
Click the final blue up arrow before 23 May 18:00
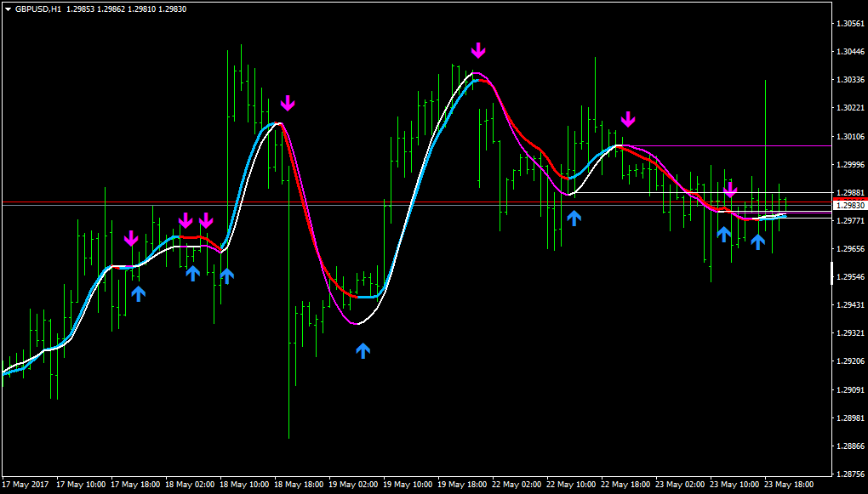(x=758, y=241)
